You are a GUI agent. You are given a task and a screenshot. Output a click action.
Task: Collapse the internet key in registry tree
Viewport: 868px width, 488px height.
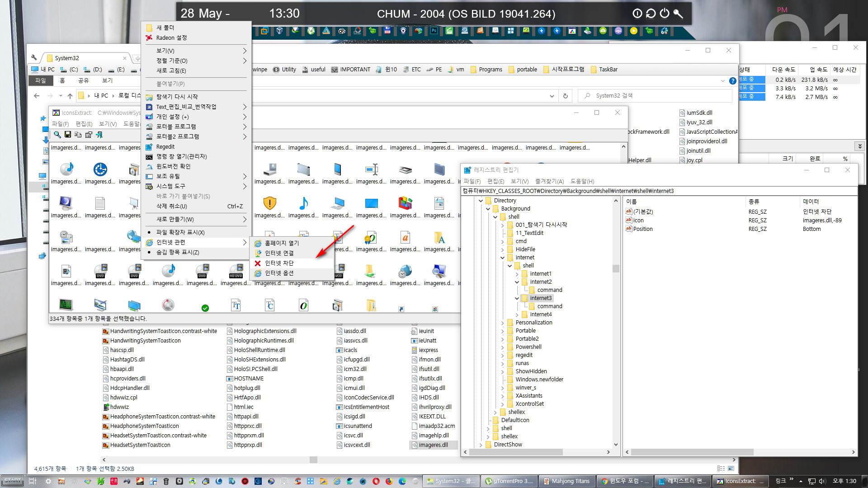[x=502, y=258]
